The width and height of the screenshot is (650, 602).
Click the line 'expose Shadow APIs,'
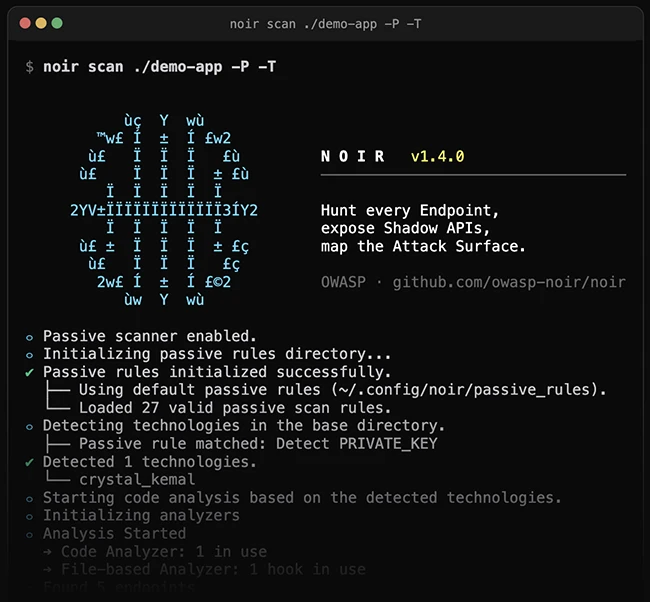coord(405,228)
